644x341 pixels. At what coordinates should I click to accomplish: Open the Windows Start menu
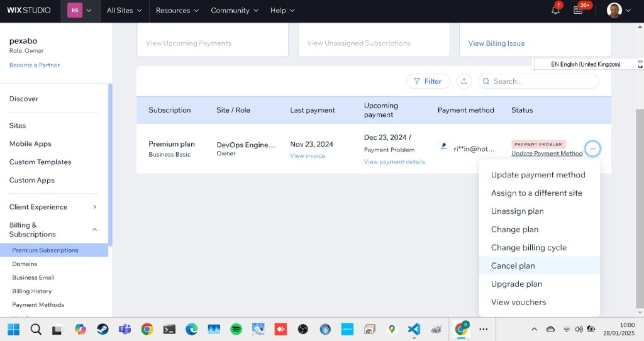pos(13,329)
